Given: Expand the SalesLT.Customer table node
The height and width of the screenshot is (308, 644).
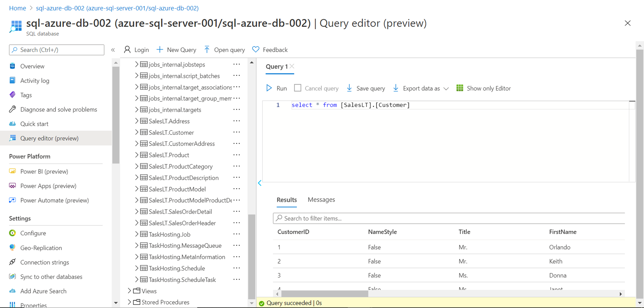Looking at the screenshot, I should 137,132.
